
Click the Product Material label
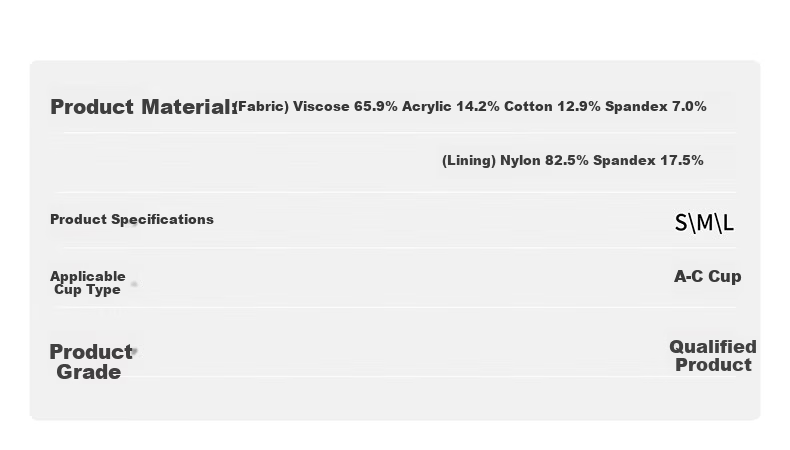[143, 107]
